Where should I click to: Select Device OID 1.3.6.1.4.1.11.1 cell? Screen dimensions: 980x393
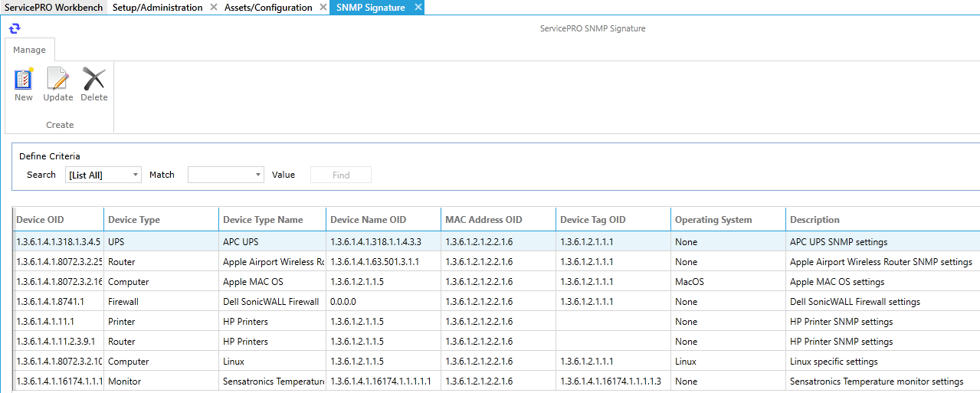(x=58, y=321)
